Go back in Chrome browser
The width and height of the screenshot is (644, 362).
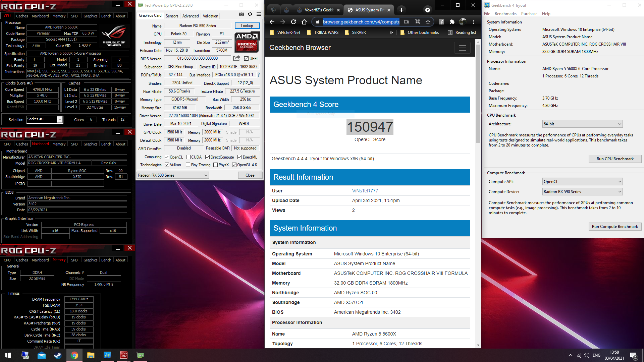click(x=272, y=22)
